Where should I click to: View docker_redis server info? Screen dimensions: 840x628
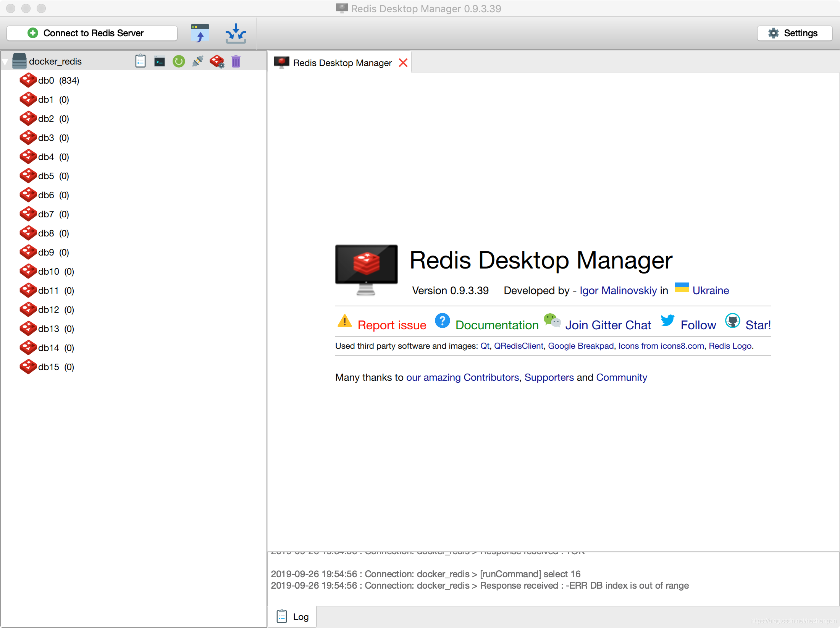tap(141, 61)
